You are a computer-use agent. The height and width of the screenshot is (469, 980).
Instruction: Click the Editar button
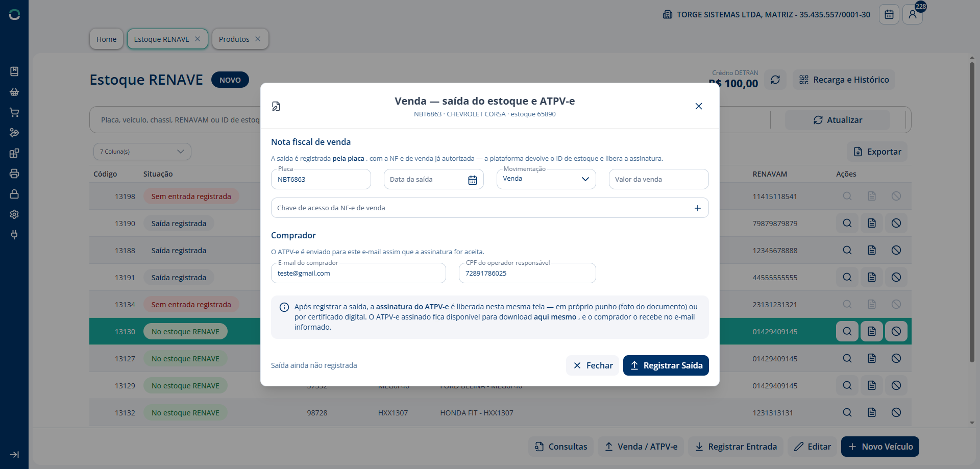pyautogui.click(x=813, y=447)
